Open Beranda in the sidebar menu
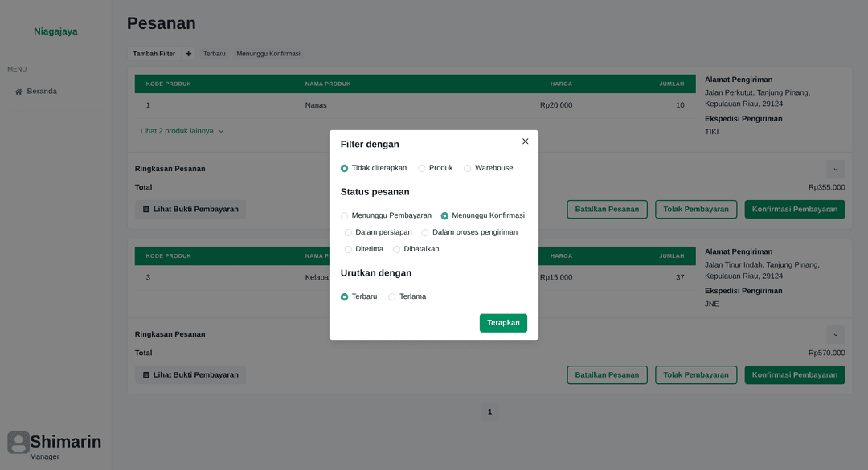Image resolution: width=868 pixels, height=470 pixels. click(x=42, y=92)
